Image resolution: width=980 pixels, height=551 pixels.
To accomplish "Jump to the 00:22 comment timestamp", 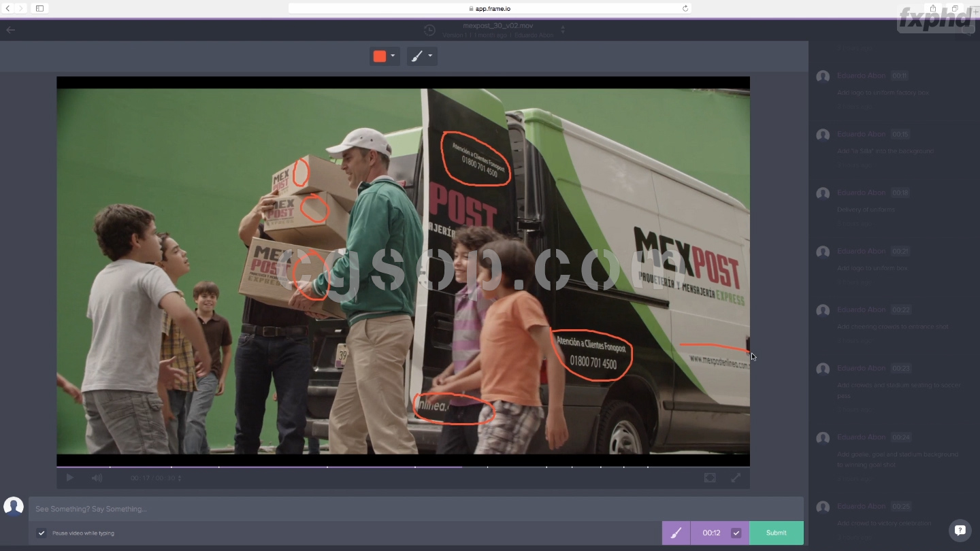I will [x=900, y=310].
